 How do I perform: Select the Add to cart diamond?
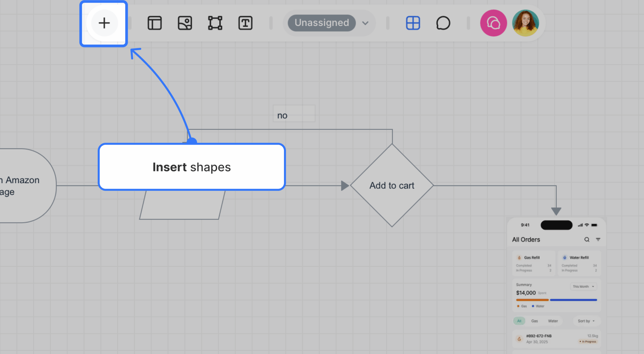click(392, 185)
